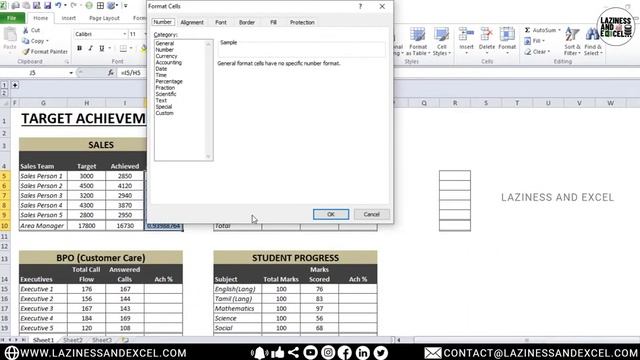The width and height of the screenshot is (640, 360).
Task: Click the table grid icon in quick access toolbar
Action: point(100,5)
